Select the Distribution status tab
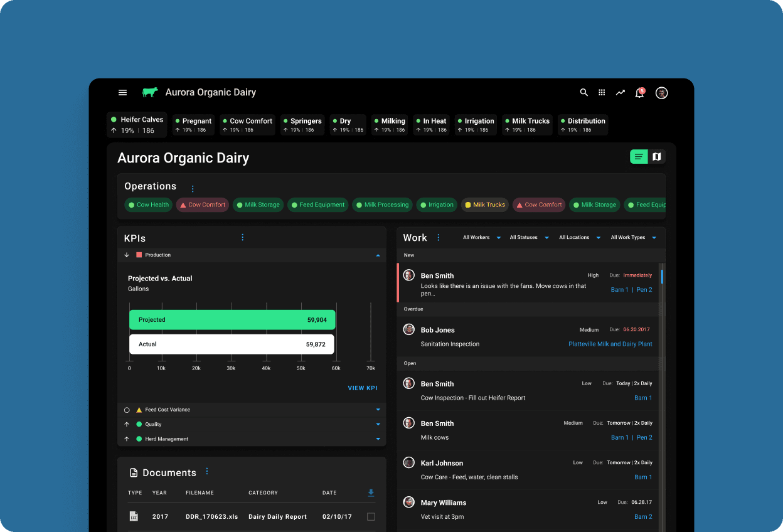The height and width of the screenshot is (532, 783). click(x=583, y=125)
